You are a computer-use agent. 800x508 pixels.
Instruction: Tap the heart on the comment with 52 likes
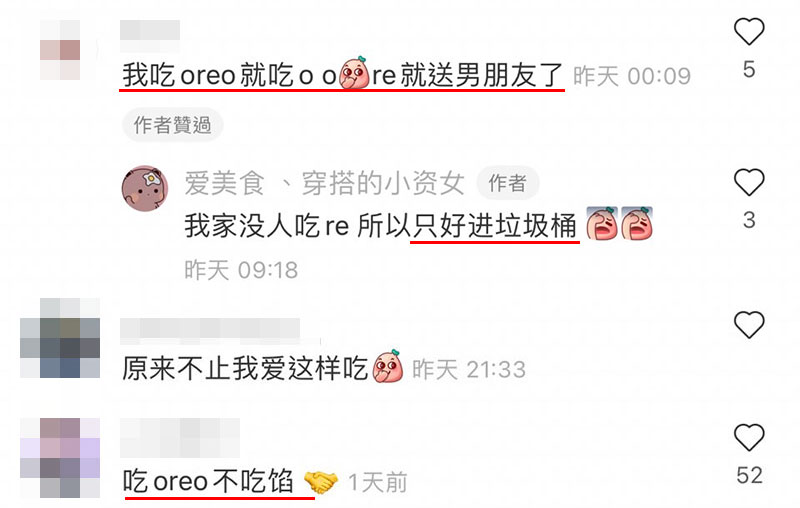749,437
